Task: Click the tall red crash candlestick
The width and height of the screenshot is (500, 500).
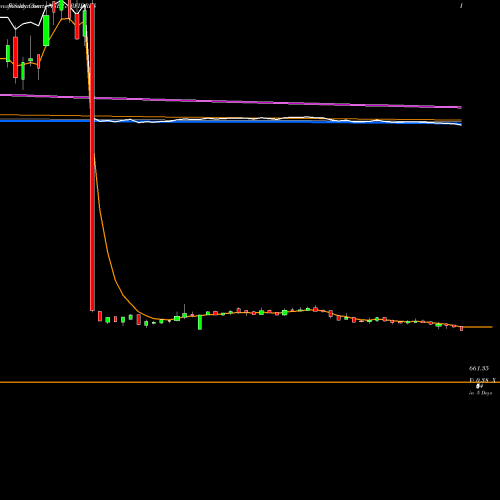Action: [92, 157]
